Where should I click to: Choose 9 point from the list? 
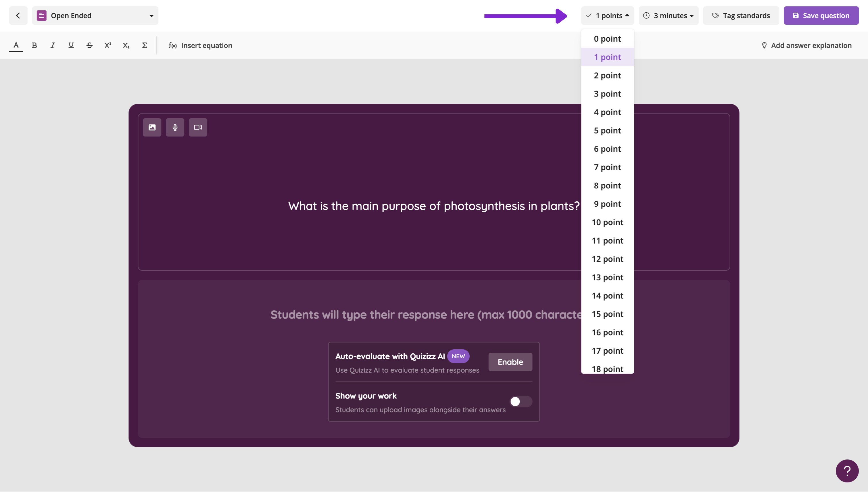[607, 204]
